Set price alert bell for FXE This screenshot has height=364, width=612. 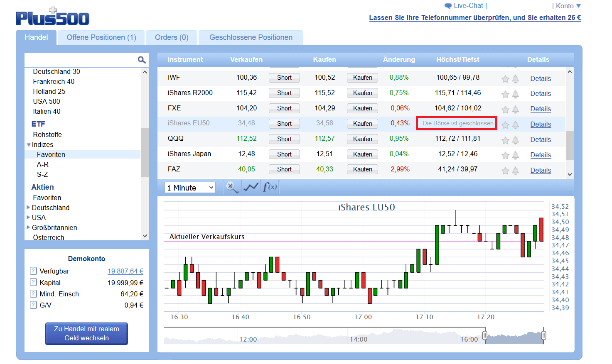point(515,110)
